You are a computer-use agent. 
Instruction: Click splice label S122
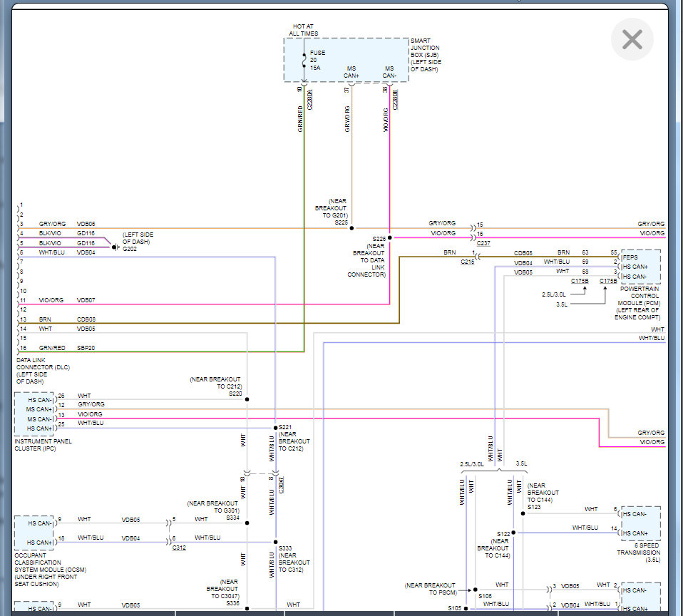[503, 534]
